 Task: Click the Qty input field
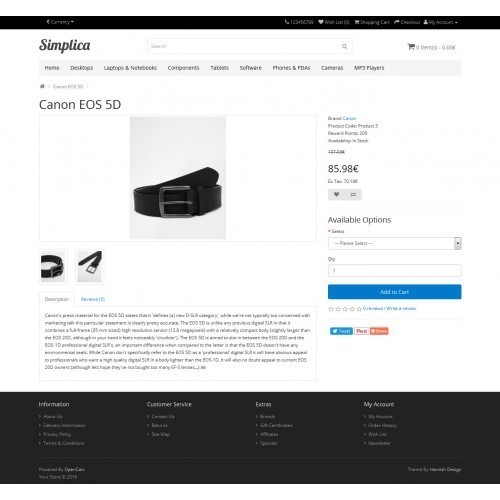coord(395,271)
